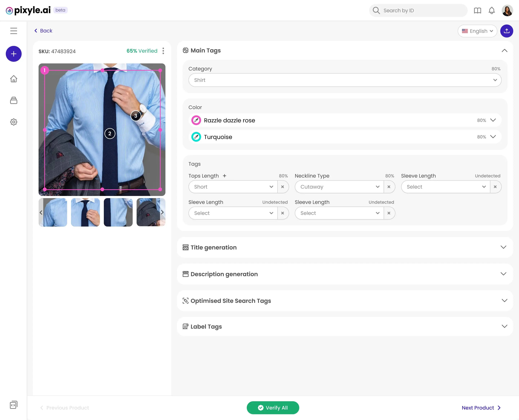519x420 pixels.
Task: Open notifications bell
Action: [x=492, y=10]
